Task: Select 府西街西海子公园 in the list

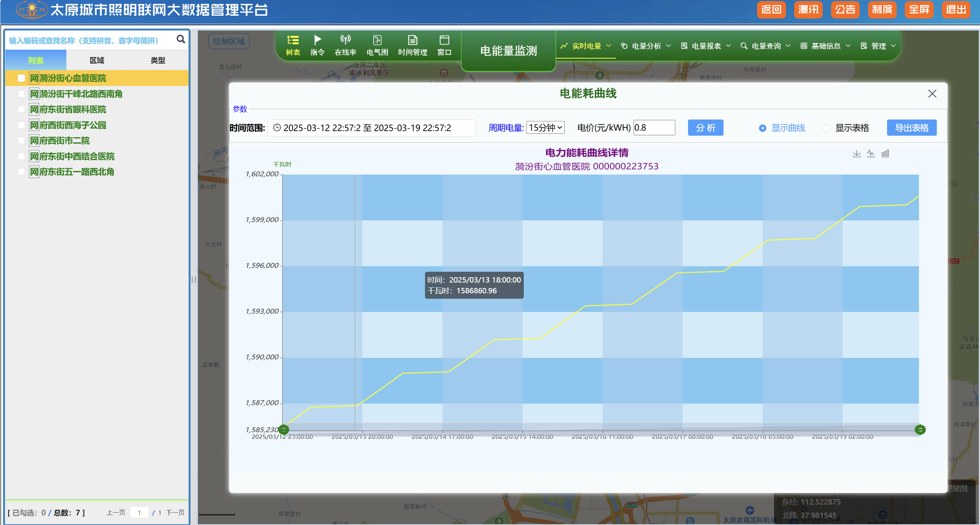Action: coord(73,125)
